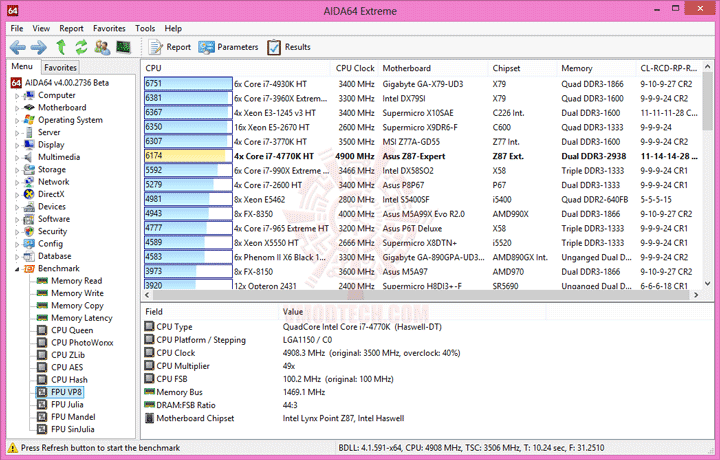
Task: Click the Results toolbar button
Action: (289, 47)
